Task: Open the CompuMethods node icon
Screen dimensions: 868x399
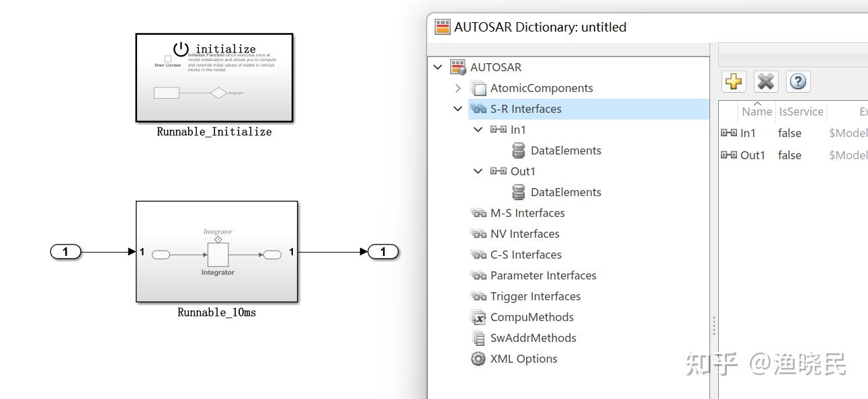Action: tap(478, 317)
